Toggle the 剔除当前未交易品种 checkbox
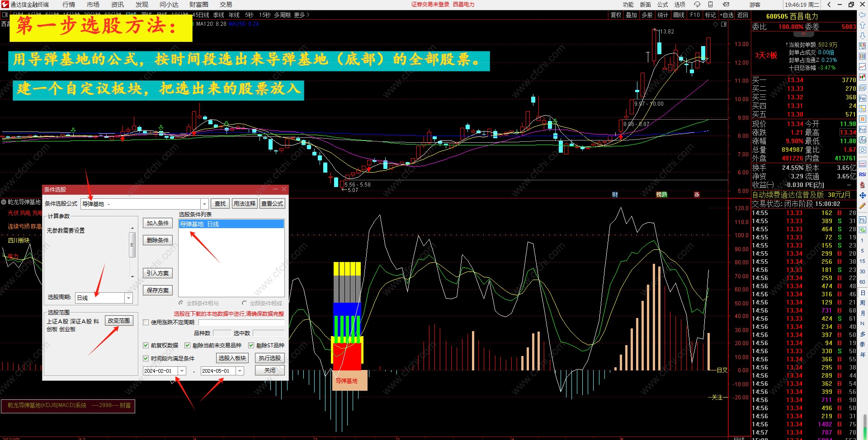 pyautogui.click(x=187, y=346)
